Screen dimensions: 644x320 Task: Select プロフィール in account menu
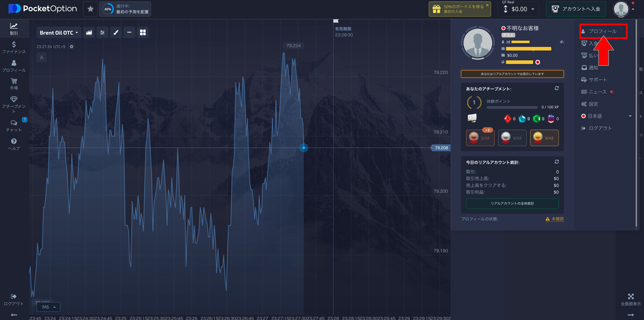[x=603, y=32]
